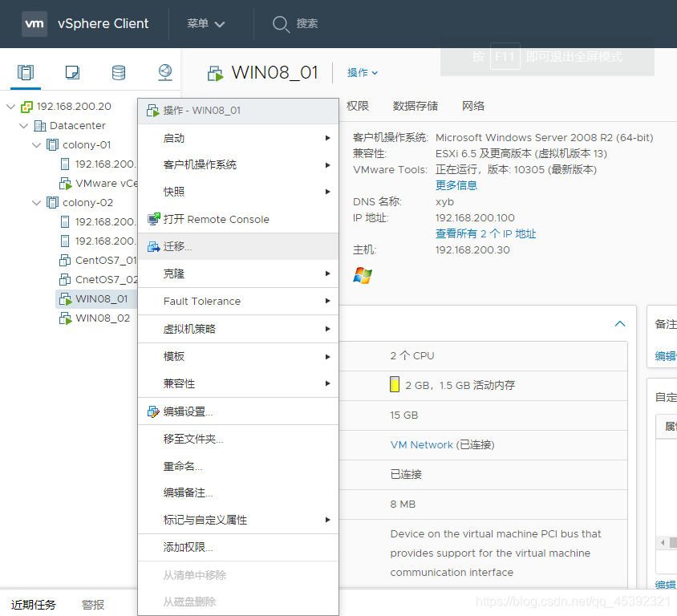The height and width of the screenshot is (616, 677).
Task: Switch to VMs and Templates view icon
Action: [x=72, y=72]
